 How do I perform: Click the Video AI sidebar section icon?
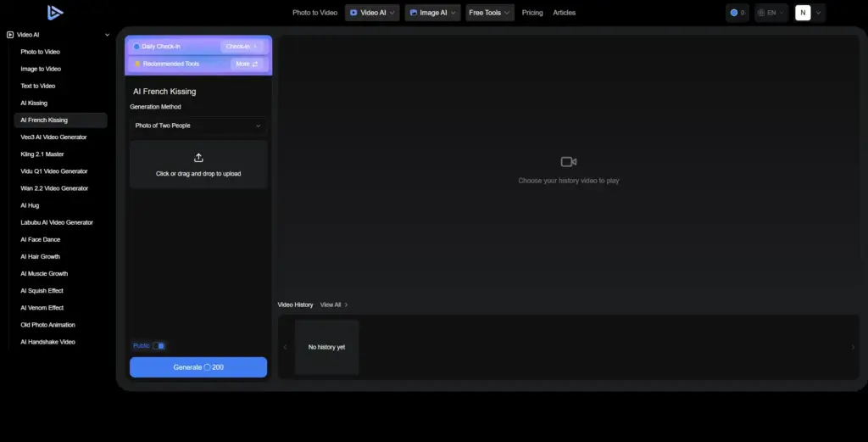click(10, 34)
